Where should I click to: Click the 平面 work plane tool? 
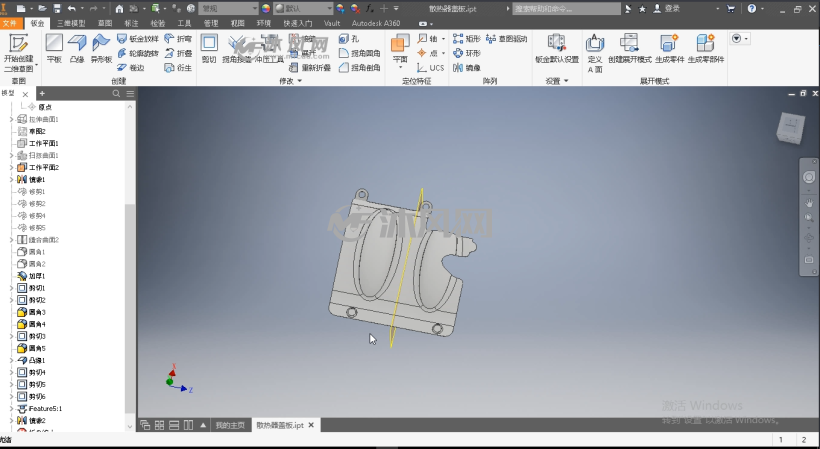click(400, 49)
